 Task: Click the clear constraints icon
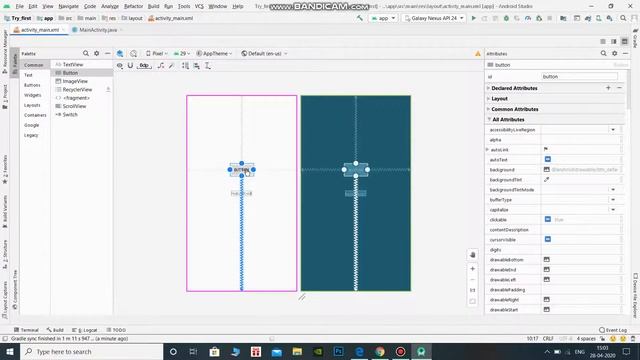(161, 66)
